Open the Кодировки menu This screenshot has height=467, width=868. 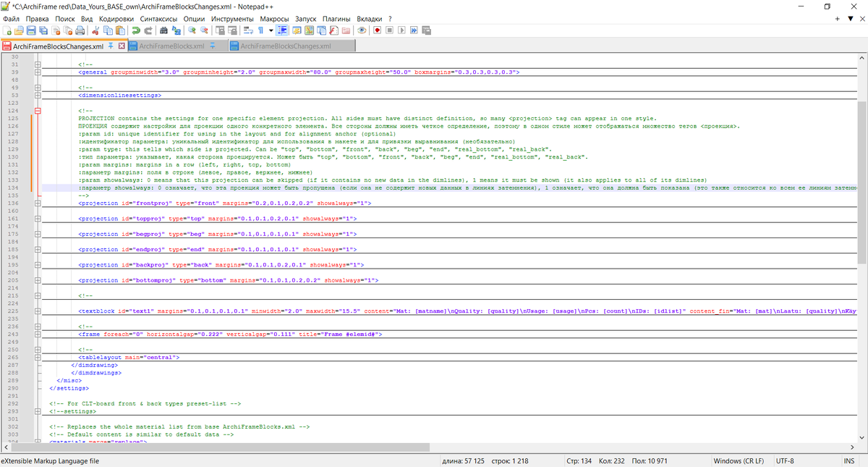[116, 18]
